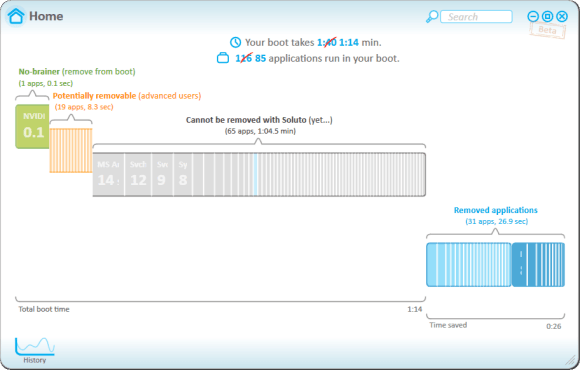Click the clock icon beside boot time
This screenshot has width=580, height=370.
235,42
